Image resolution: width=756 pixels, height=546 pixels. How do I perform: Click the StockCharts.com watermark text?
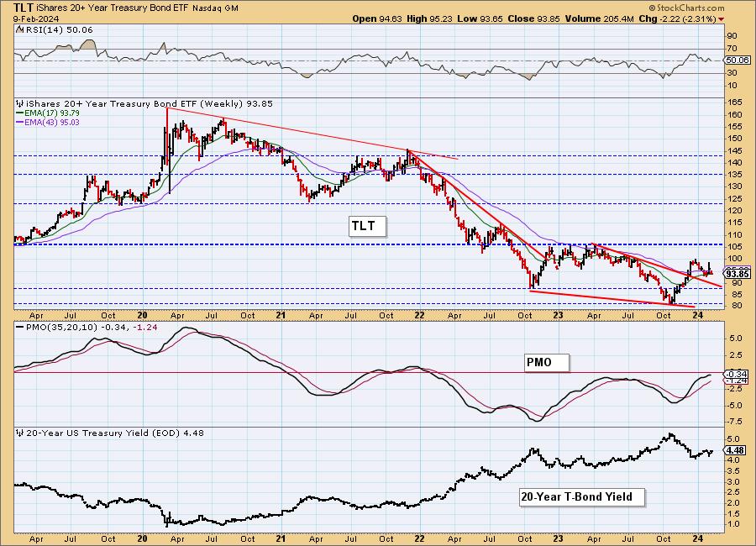[686, 8]
